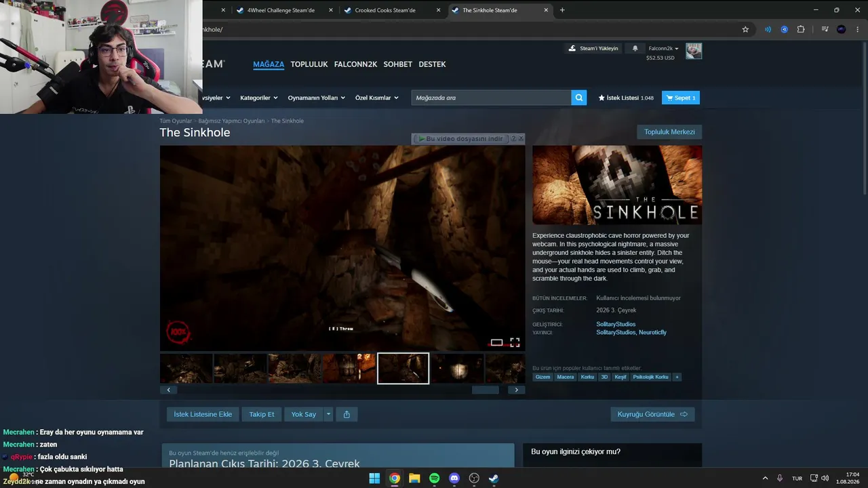
Task: Open the Sepet shopping cart
Action: tap(681, 98)
